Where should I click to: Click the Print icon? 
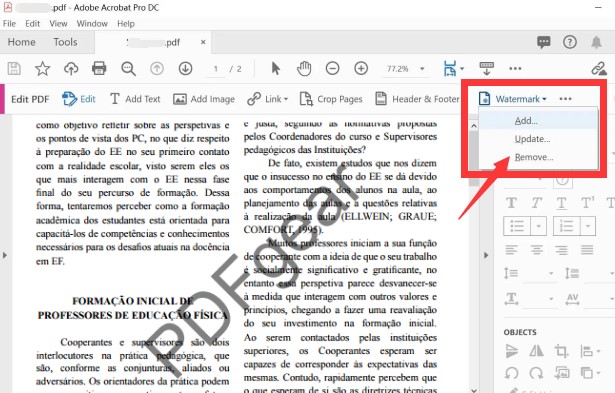(99, 69)
